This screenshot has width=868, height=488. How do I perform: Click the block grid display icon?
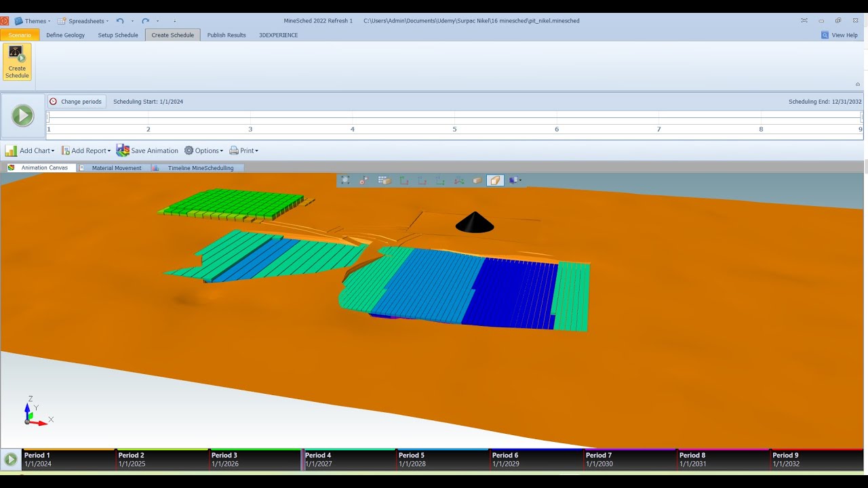384,180
